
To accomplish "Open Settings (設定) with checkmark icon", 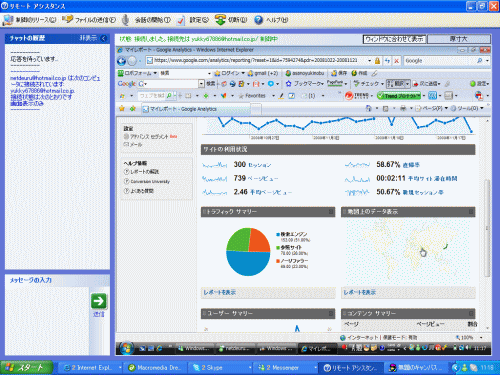I will pos(193,20).
